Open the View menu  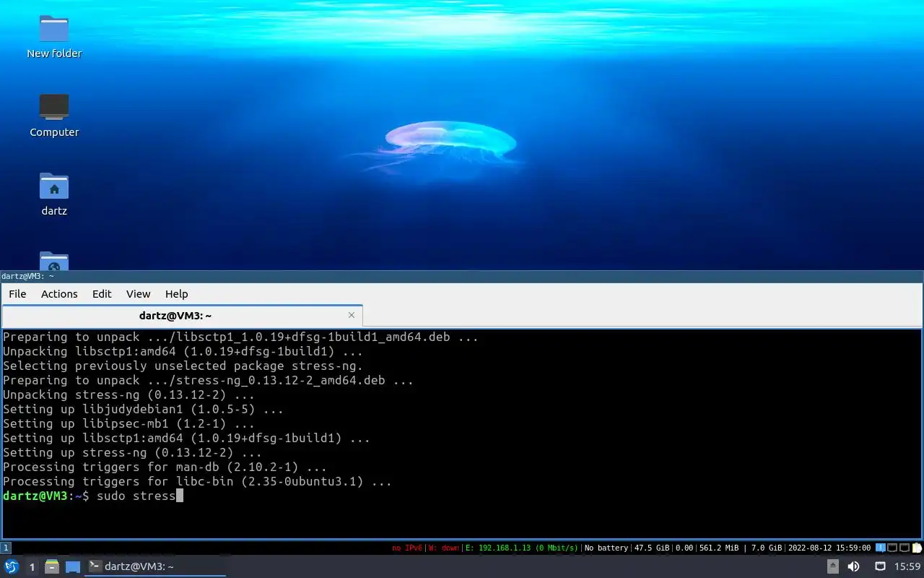tap(139, 294)
